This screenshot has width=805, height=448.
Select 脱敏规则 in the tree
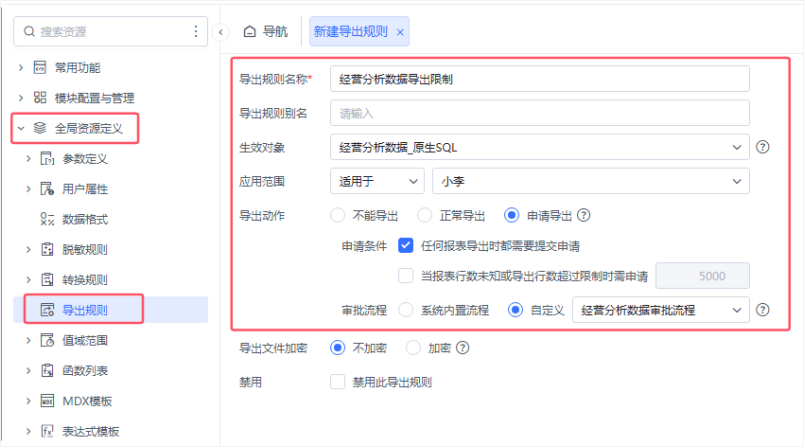pyautogui.click(x=85, y=250)
